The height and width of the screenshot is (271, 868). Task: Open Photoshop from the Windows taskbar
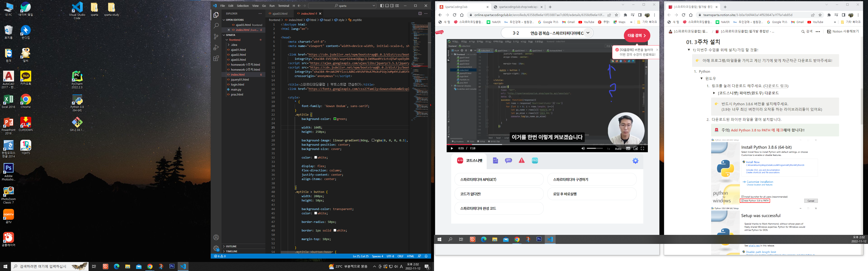(172, 266)
